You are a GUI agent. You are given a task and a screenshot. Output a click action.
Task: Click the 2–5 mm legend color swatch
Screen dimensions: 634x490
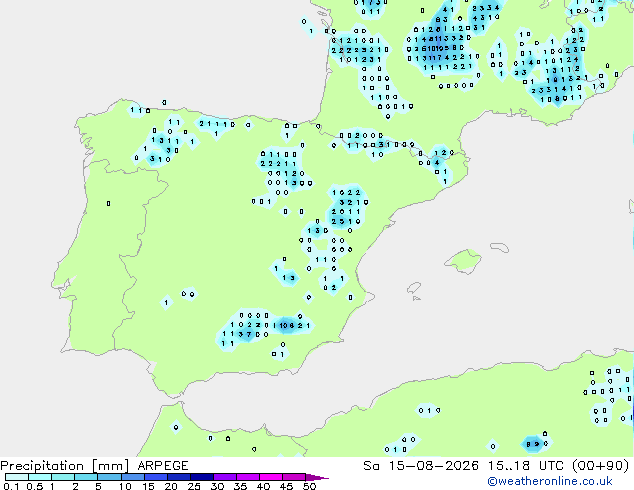tap(86, 477)
